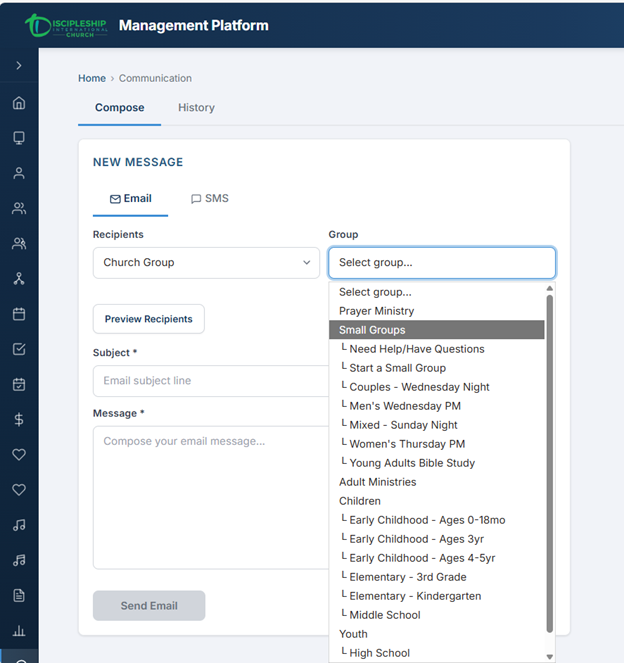Click the Home breadcrumb link
The image size is (624, 663).
coord(92,78)
